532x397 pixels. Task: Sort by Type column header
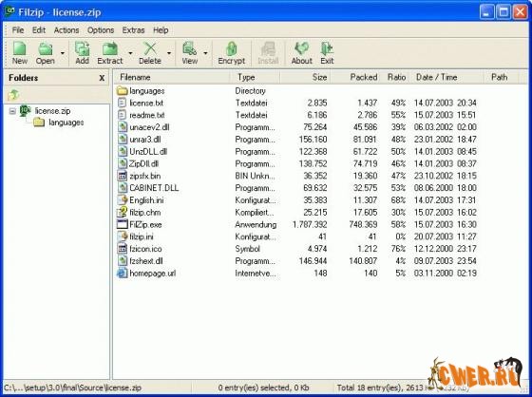click(x=255, y=77)
